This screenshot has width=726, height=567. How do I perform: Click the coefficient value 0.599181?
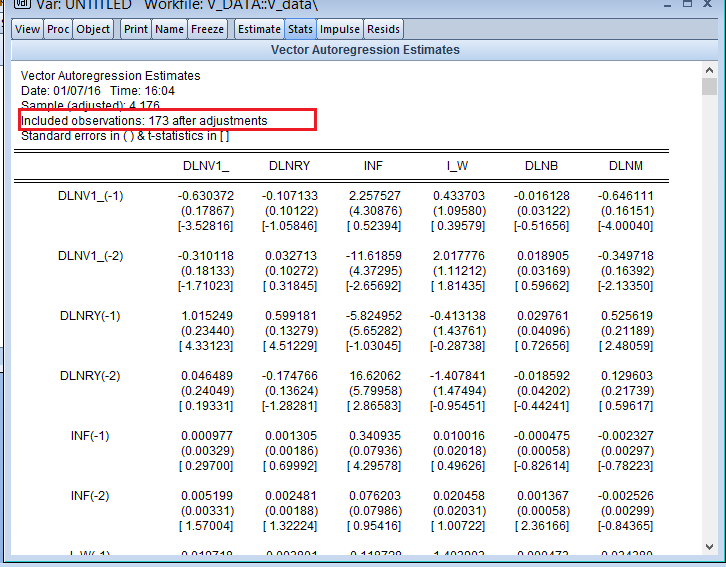[291, 316]
